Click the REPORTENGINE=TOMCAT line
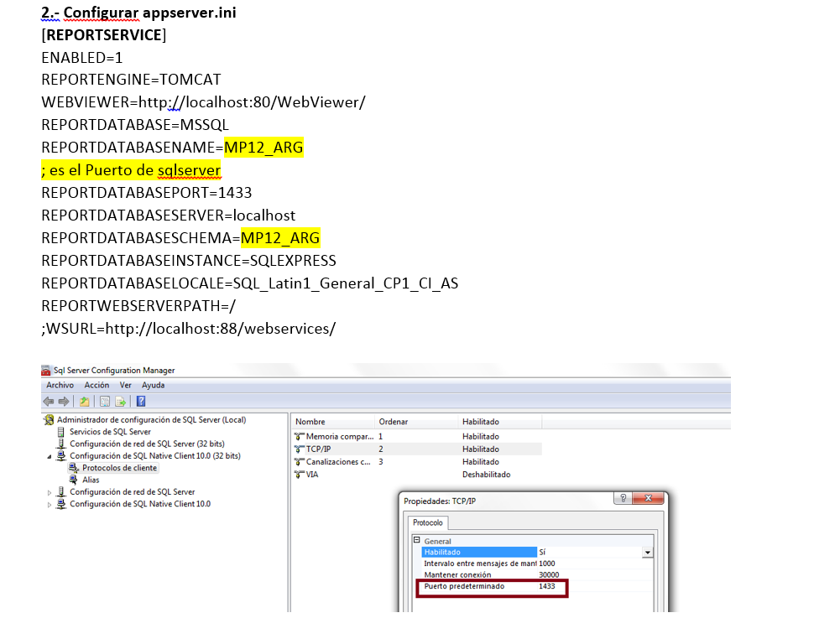This screenshot has height=618, width=840. point(131,80)
